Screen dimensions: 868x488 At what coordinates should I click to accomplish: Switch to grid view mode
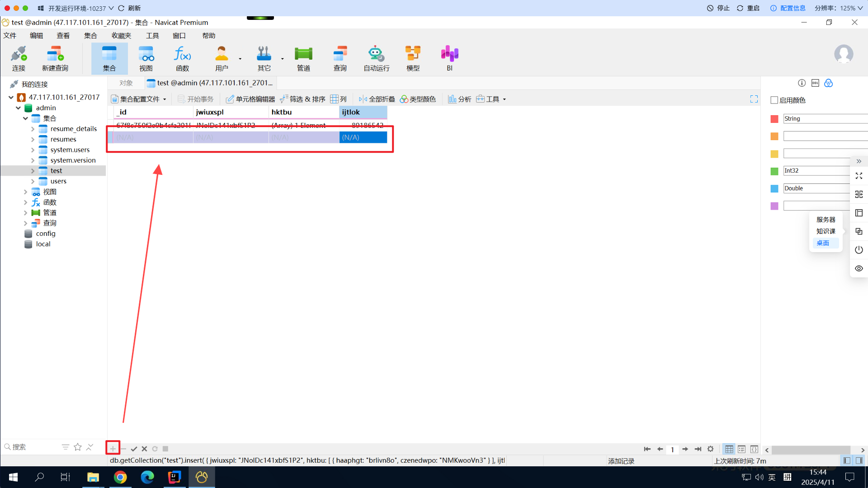[x=729, y=449]
